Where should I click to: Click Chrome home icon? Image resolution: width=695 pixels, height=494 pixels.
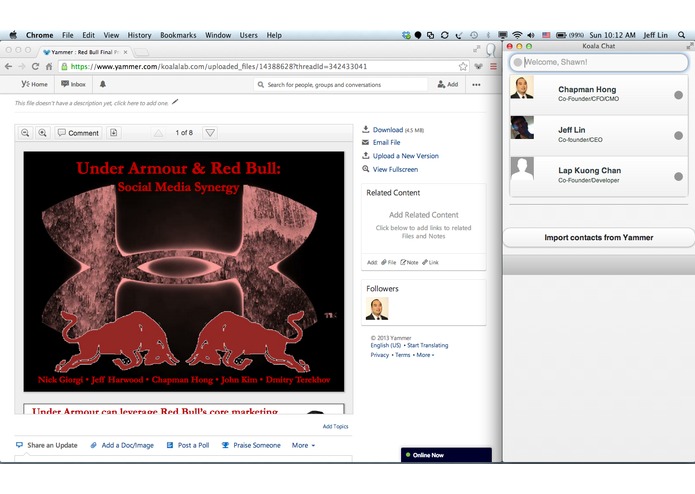(x=49, y=66)
